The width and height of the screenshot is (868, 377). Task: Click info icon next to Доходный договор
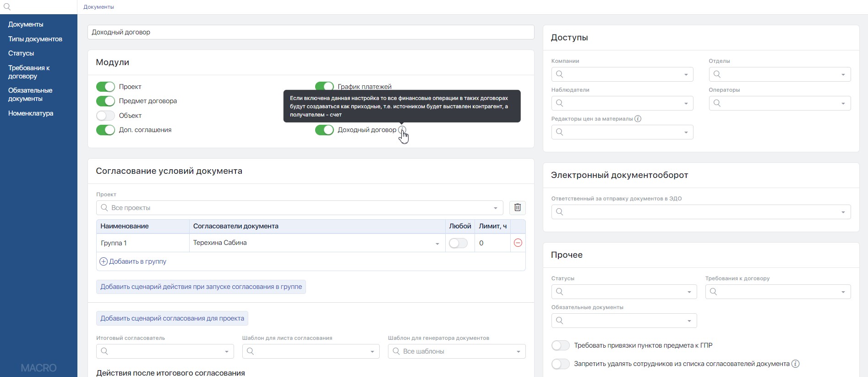tap(402, 130)
